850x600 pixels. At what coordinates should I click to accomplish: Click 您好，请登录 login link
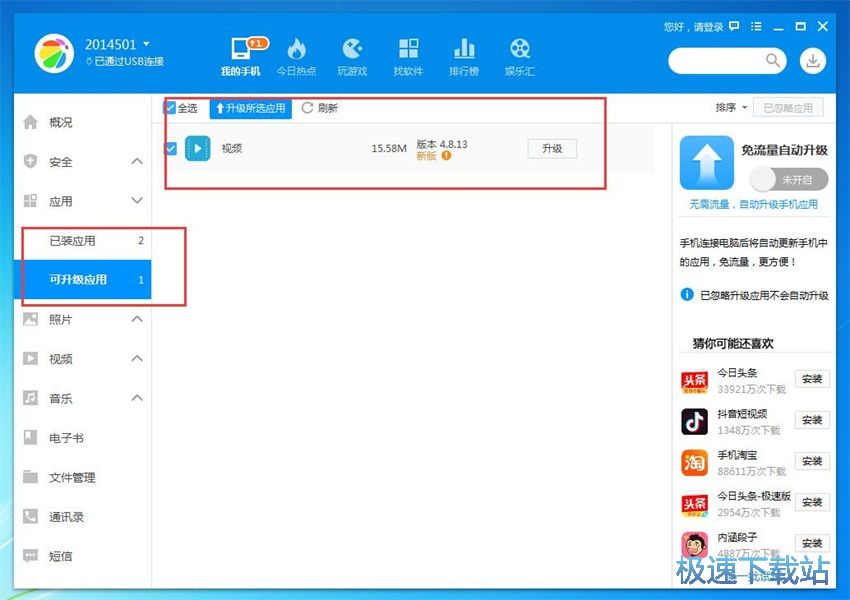click(x=693, y=27)
